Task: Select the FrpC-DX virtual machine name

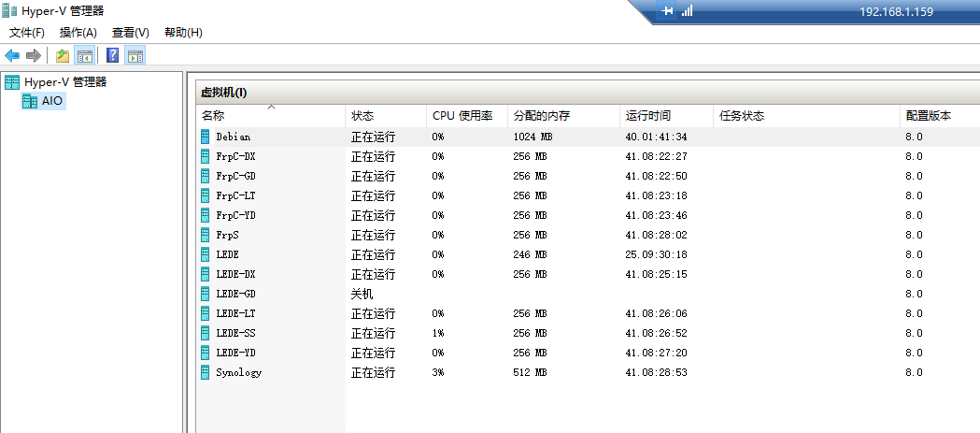Action: click(235, 156)
